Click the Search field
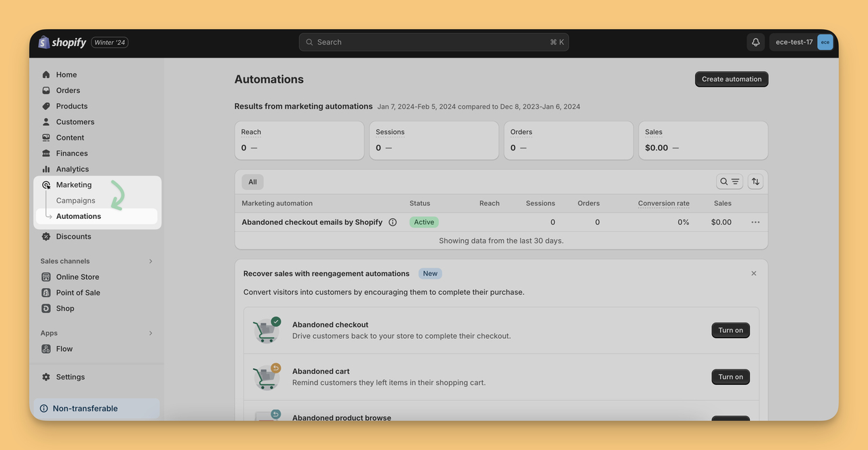 coord(434,42)
